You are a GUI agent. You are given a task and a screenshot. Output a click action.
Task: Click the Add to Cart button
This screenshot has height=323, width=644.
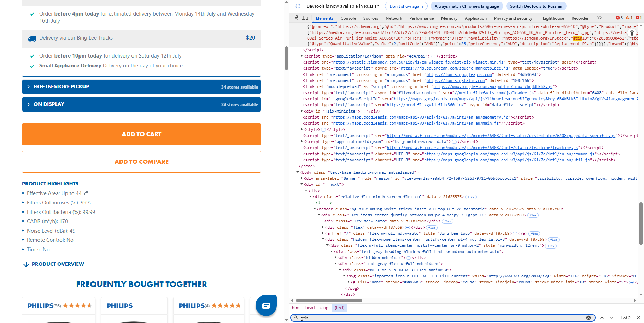point(141,134)
